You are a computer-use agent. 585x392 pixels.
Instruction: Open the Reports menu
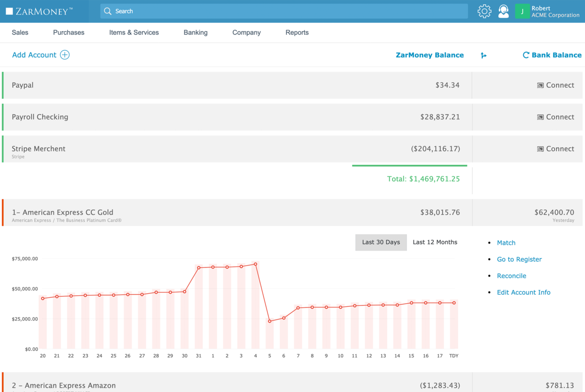click(297, 32)
